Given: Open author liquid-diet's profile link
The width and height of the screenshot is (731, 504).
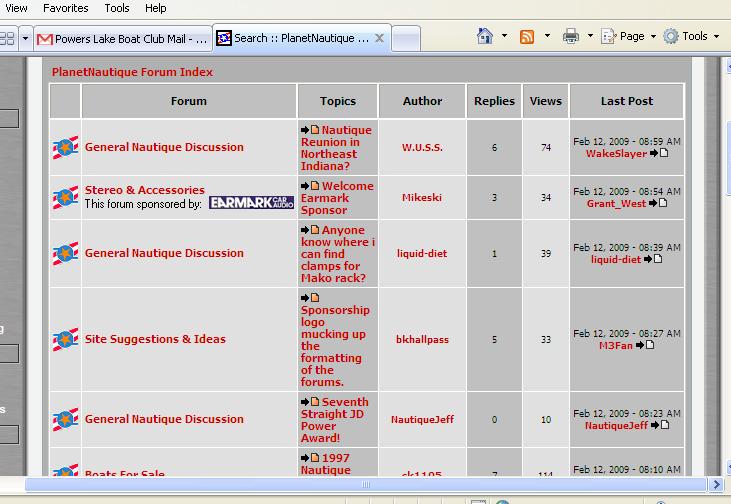Looking at the screenshot, I should coord(422,253).
